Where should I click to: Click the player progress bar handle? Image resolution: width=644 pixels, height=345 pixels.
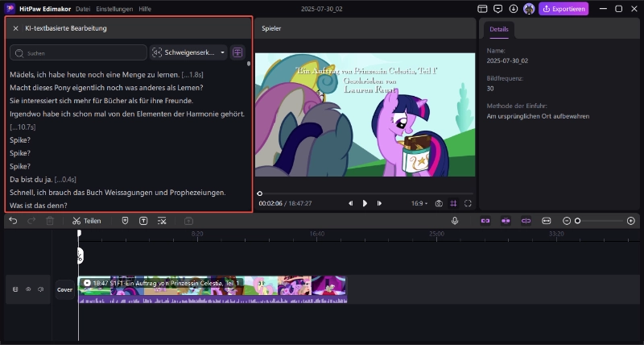tap(259, 193)
